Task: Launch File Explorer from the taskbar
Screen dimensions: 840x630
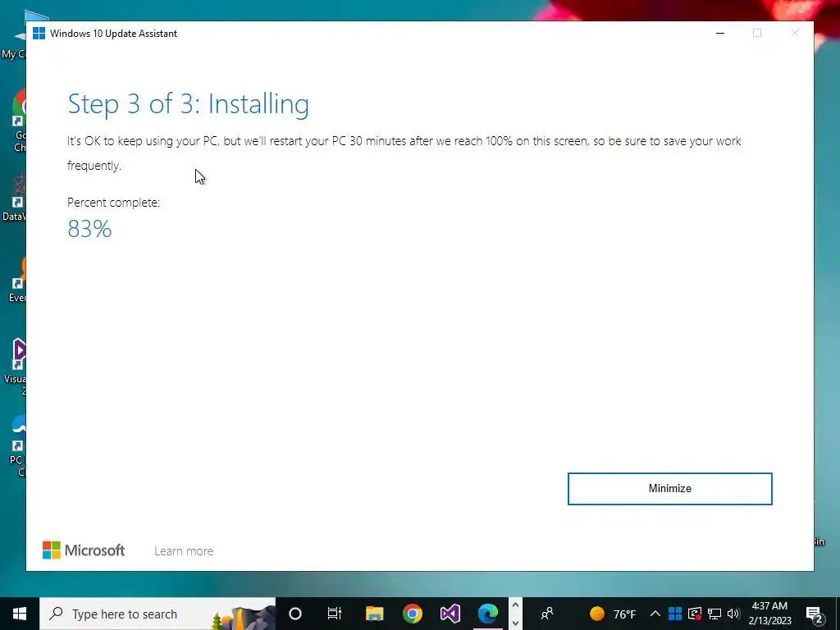Action: (374, 614)
